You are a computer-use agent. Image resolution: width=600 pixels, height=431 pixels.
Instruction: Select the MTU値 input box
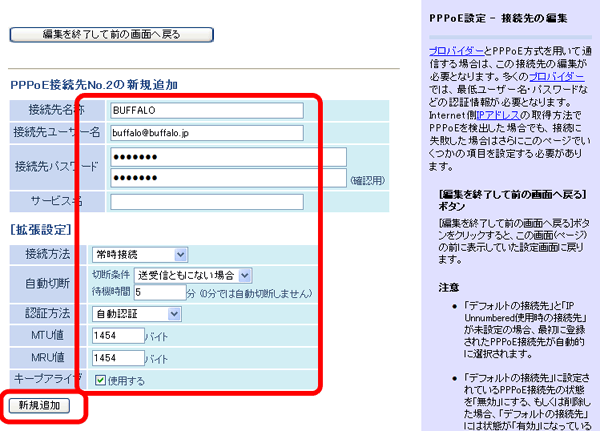tap(117, 336)
